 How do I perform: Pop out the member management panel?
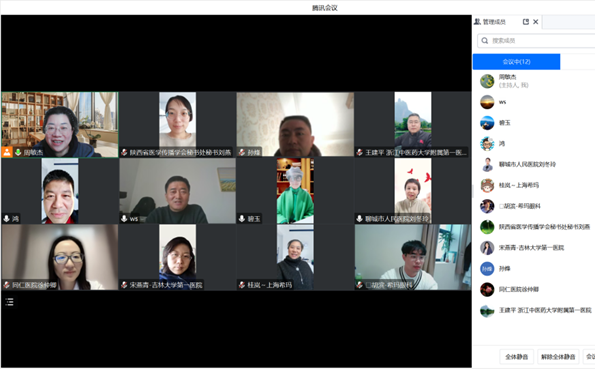click(526, 22)
